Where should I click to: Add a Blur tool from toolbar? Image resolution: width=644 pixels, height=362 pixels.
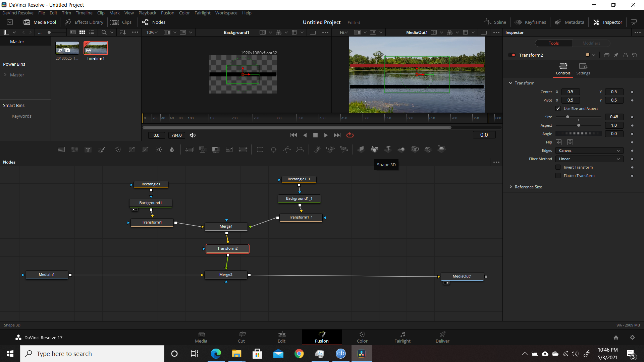point(172,149)
